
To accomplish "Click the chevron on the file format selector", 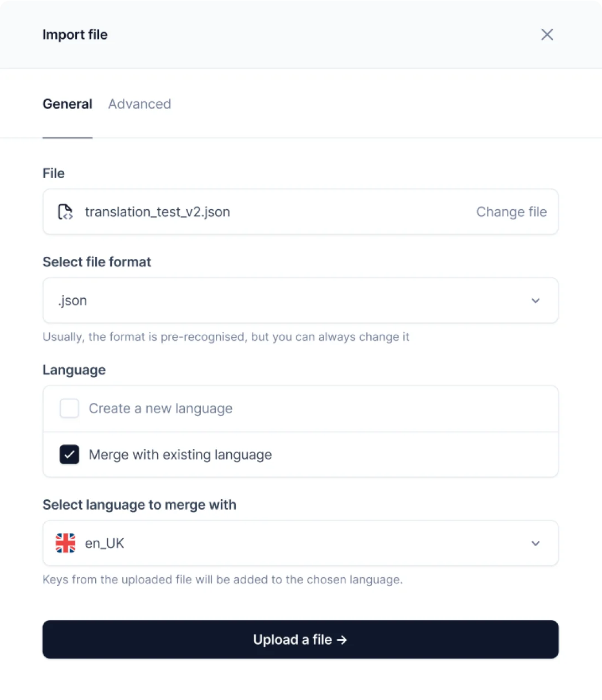I will (536, 300).
